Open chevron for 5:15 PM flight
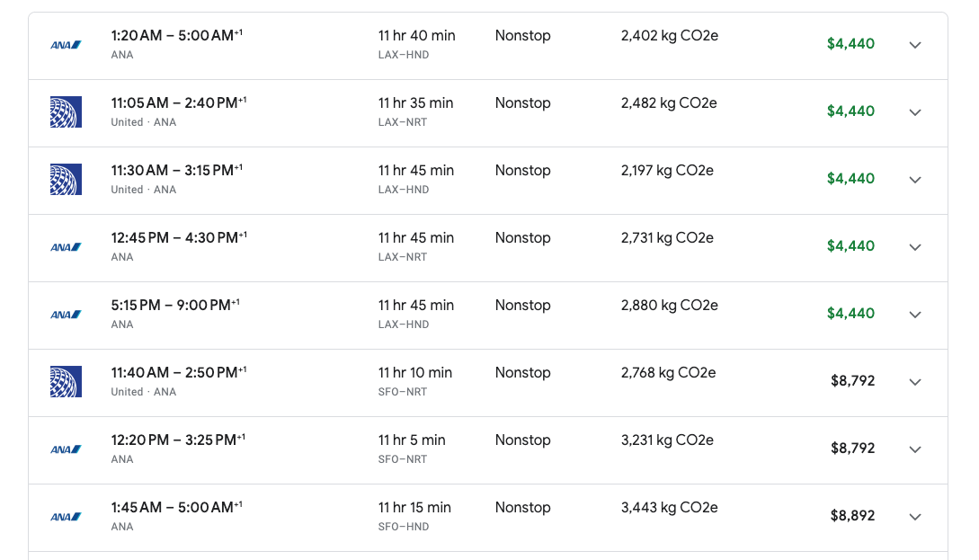 click(x=915, y=315)
